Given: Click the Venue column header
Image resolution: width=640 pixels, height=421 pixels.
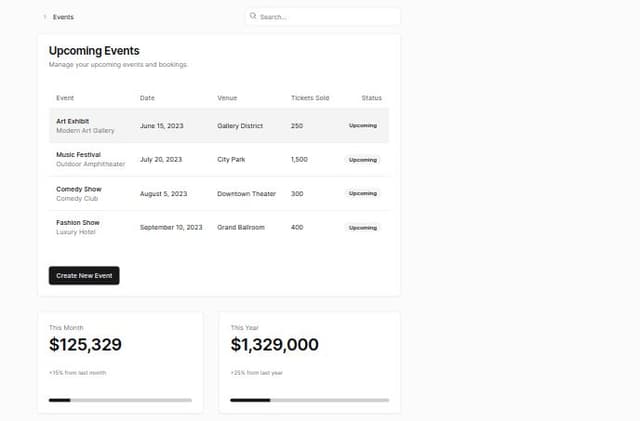Looking at the screenshot, I should (x=227, y=98).
